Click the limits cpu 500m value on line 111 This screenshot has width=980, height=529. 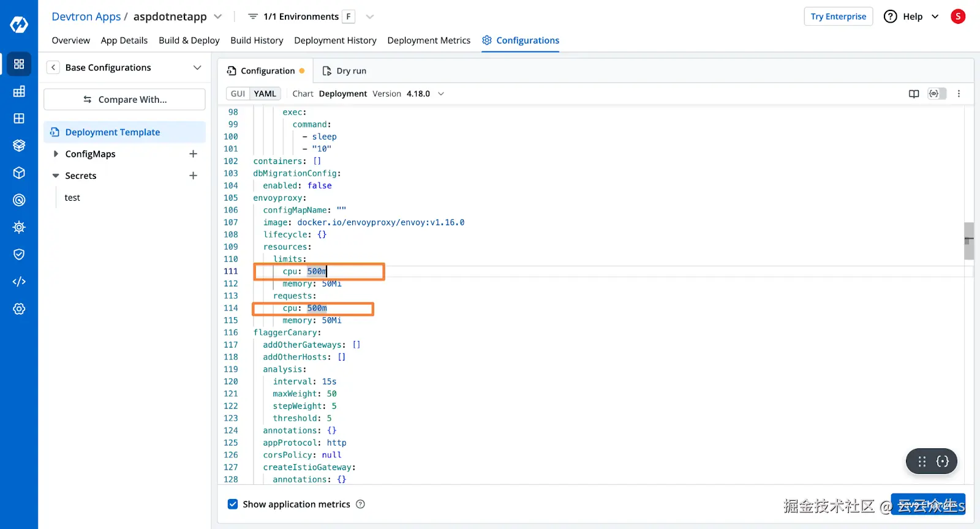pyautogui.click(x=317, y=271)
